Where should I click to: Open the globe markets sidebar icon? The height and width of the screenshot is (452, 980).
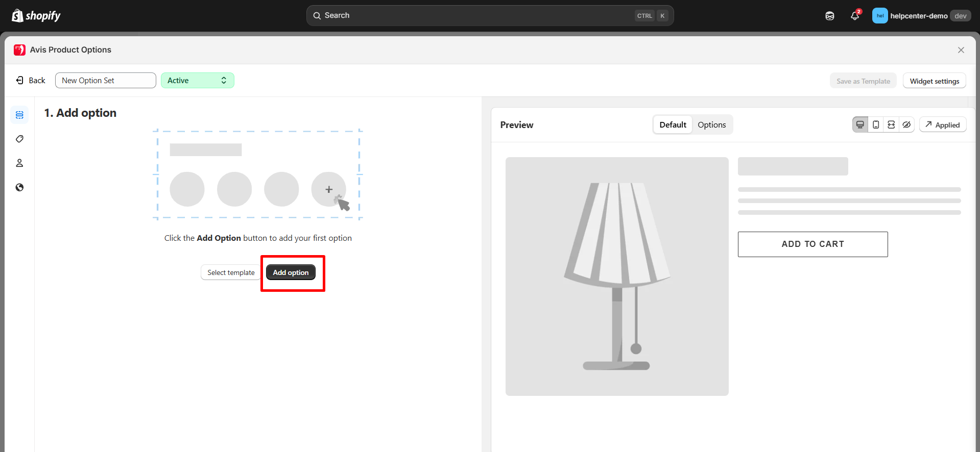(x=19, y=187)
